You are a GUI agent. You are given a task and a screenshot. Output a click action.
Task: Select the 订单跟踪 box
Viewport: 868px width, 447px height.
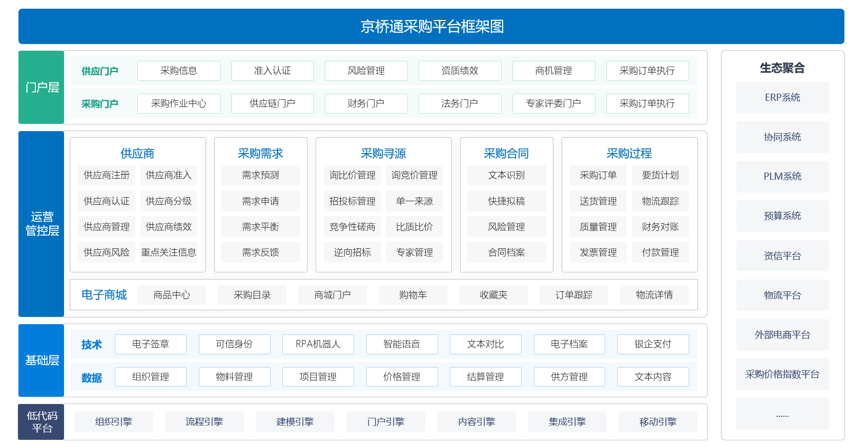click(574, 295)
